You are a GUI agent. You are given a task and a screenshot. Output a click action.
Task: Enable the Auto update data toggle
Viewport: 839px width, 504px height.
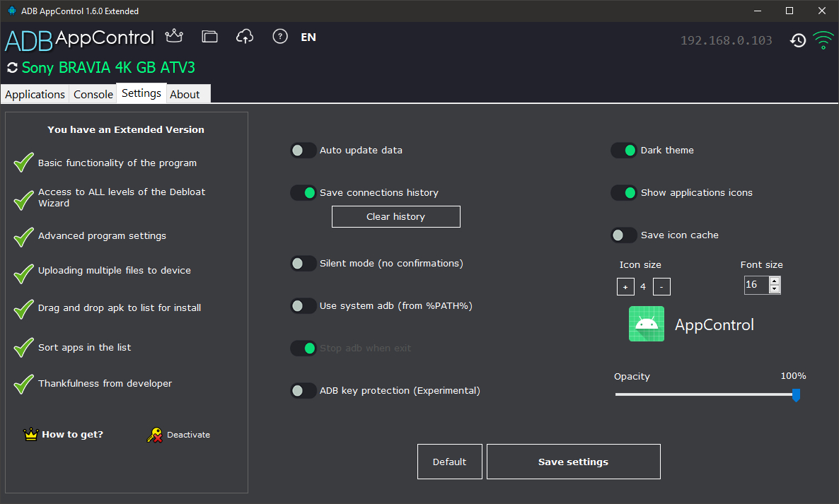303,151
